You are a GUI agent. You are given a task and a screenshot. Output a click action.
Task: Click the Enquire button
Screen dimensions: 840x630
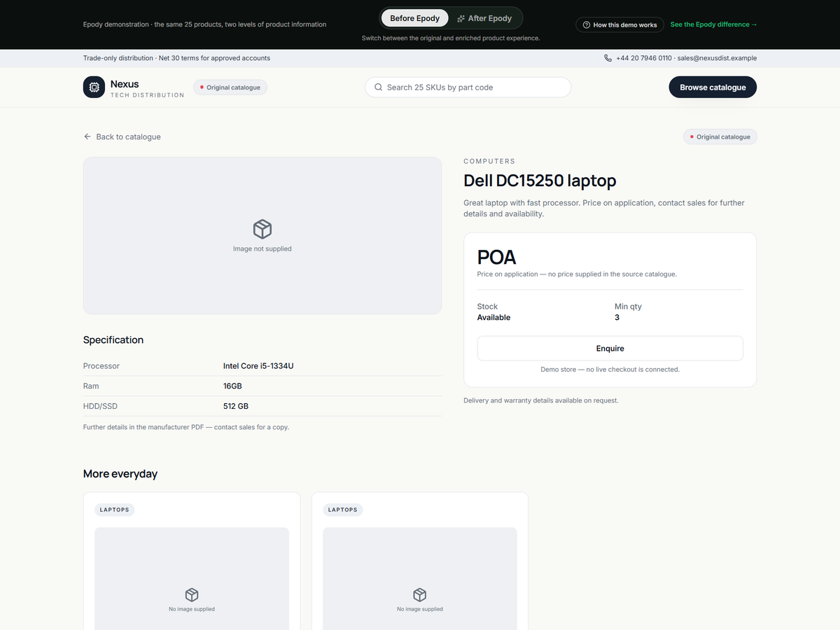[610, 349]
